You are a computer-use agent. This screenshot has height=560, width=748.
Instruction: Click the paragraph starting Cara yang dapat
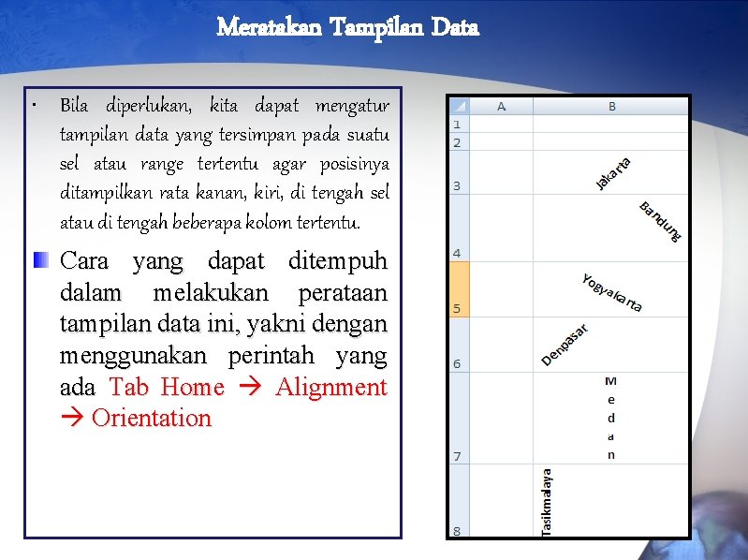[224, 339]
